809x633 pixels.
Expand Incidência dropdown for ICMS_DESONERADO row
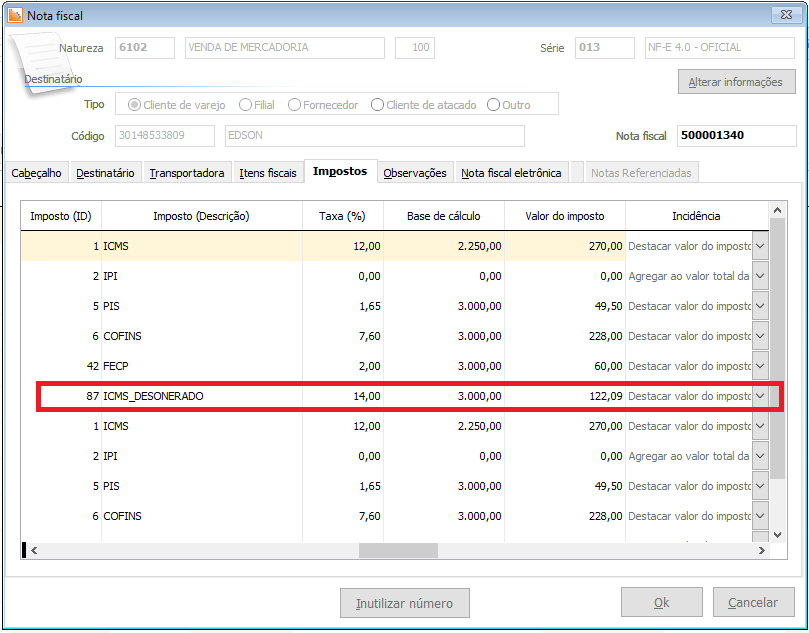[x=760, y=396]
